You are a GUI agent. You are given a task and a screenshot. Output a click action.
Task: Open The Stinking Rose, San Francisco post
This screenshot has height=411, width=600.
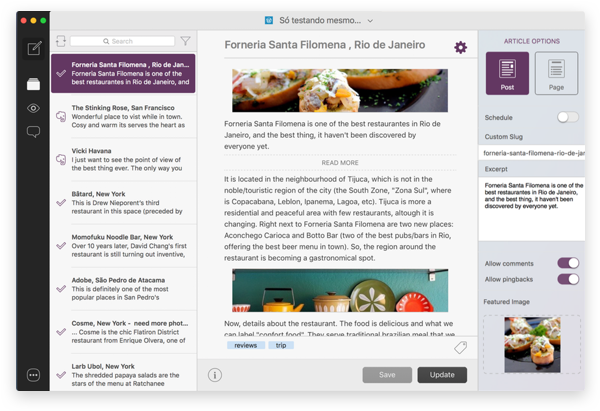click(x=123, y=116)
